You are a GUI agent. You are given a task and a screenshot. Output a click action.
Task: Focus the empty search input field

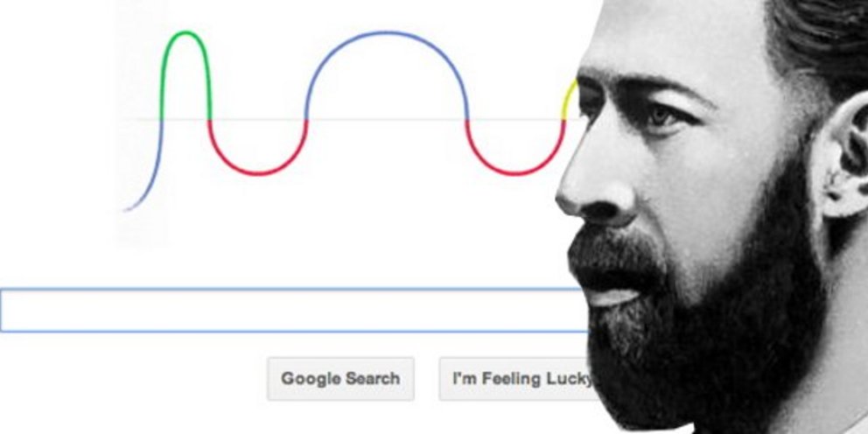(293, 310)
